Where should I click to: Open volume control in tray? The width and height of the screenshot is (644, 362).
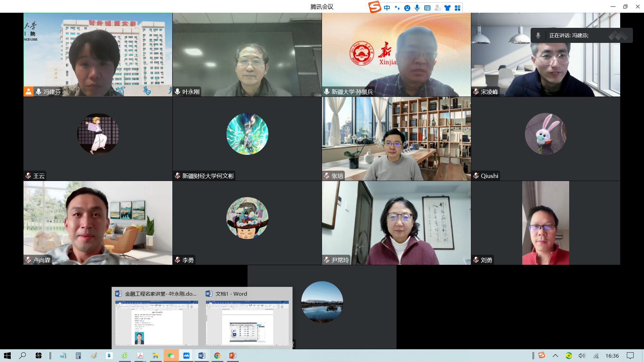click(582, 356)
